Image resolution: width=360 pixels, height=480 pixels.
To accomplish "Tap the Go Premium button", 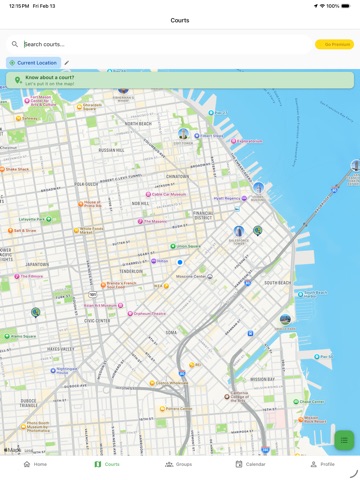I will (334, 44).
